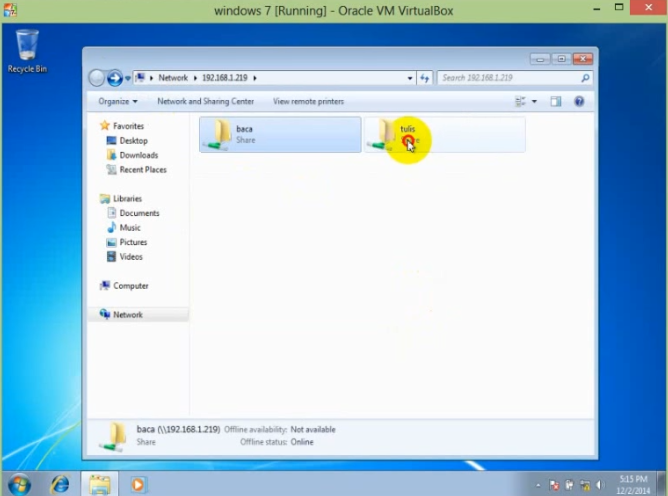Screen dimensions: 668x496
Task: Click the Explorer Back button
Action: click(x=97, y=78)
